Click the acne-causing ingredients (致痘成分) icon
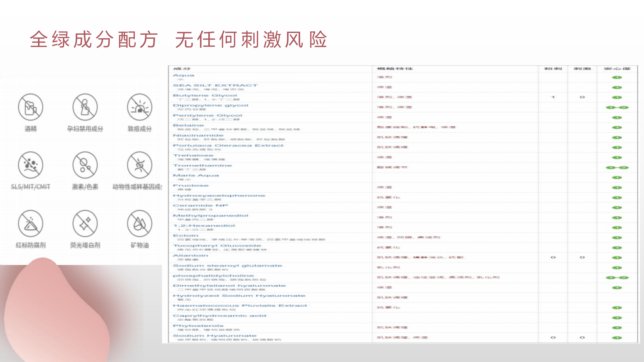Image resolution: width=644 pixels, height=362 pixels. pyautogui.click(x=140, y=107)
